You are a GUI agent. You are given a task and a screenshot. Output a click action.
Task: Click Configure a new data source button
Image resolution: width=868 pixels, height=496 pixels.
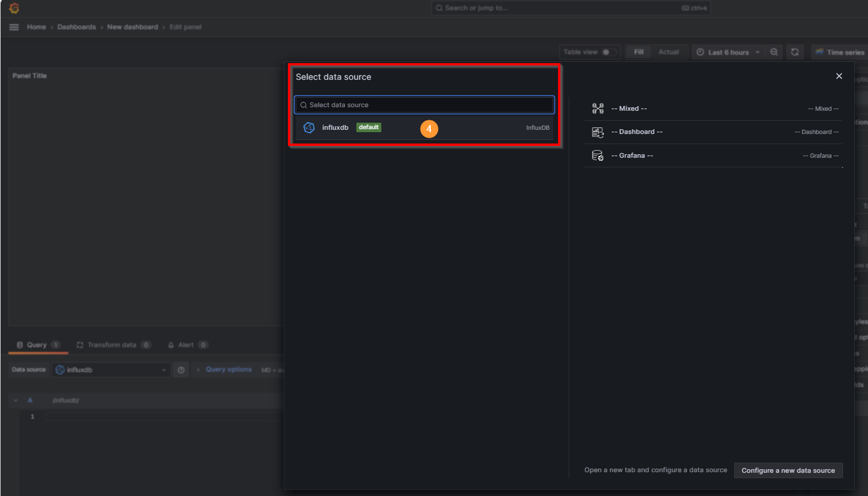(788, 470)
